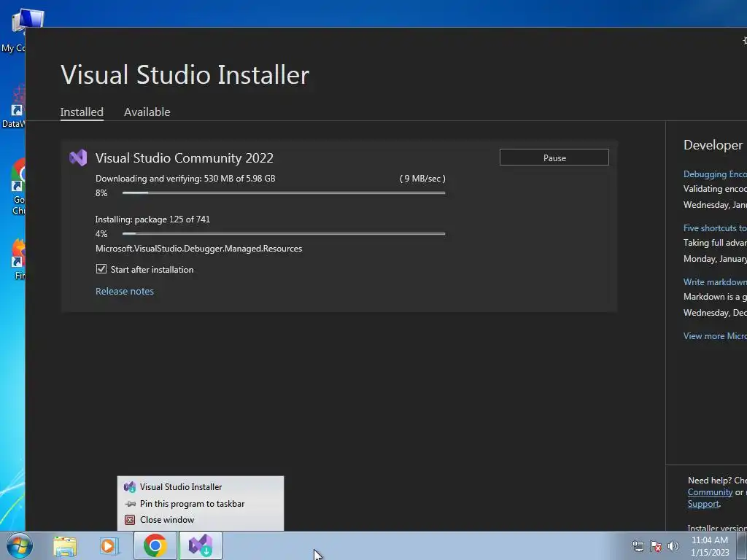747x560 pixels.
Task: Switch to the Available tab
Action: tap(147, 112)
